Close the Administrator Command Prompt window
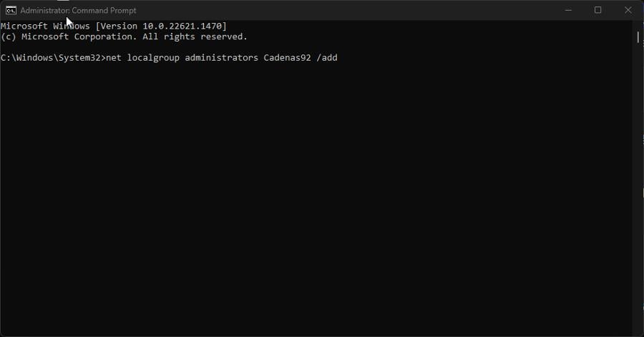Screen dimensions: 644x337 [x=628, y=10]
